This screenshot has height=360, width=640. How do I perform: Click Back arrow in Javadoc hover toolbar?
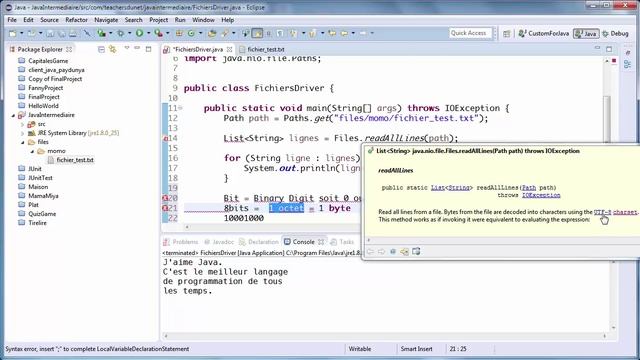(370, 252)
